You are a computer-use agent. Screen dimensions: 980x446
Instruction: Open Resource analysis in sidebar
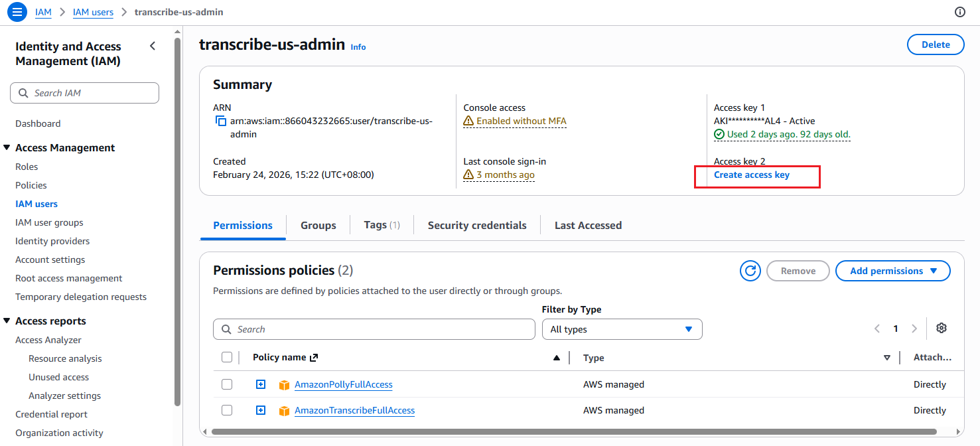[x=65, y=358]
